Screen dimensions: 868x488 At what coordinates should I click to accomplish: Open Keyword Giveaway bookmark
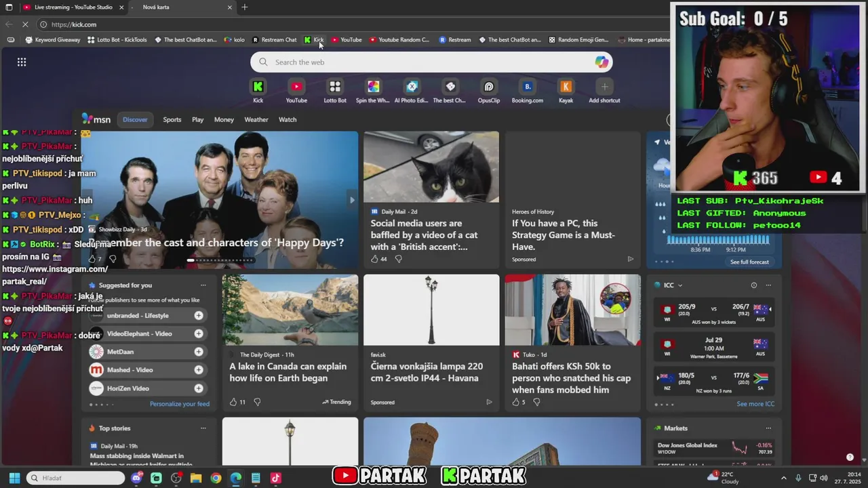pos(53,40)
